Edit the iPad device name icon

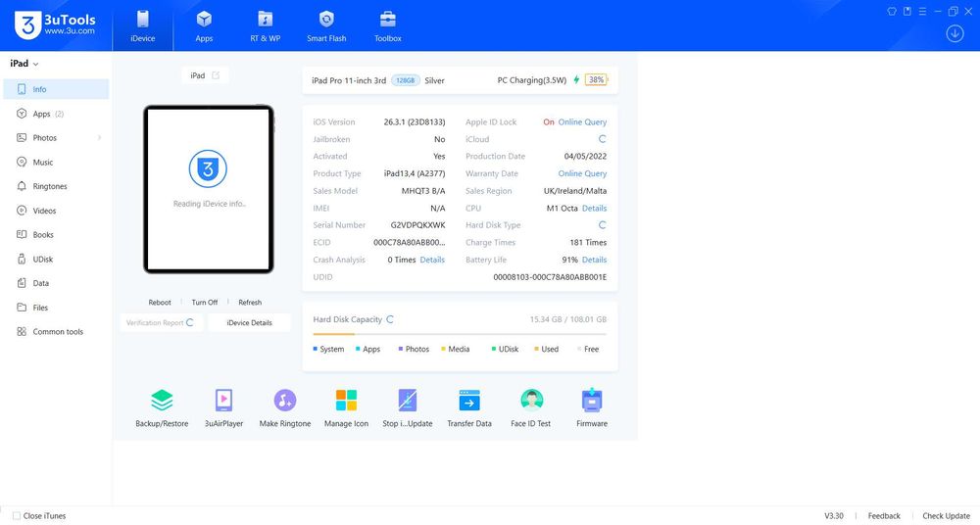pos(216,75)
